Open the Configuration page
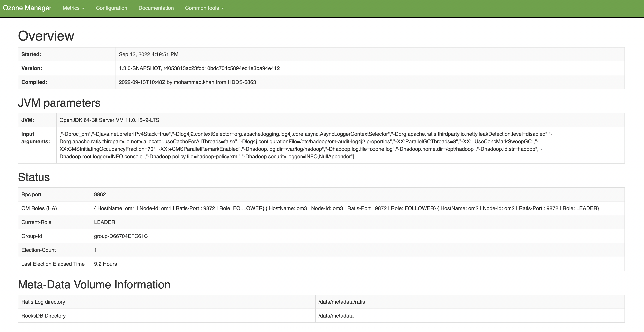Screen dimensions: 644x332 click(x=112, y=8)
